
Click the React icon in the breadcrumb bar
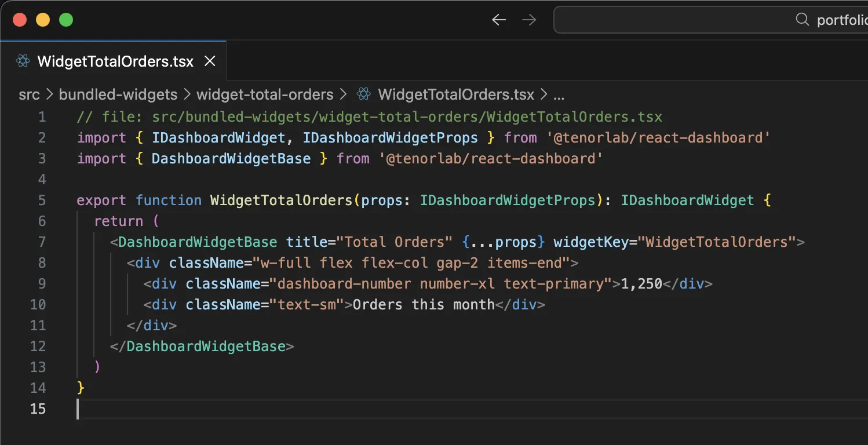click(363, 94)
